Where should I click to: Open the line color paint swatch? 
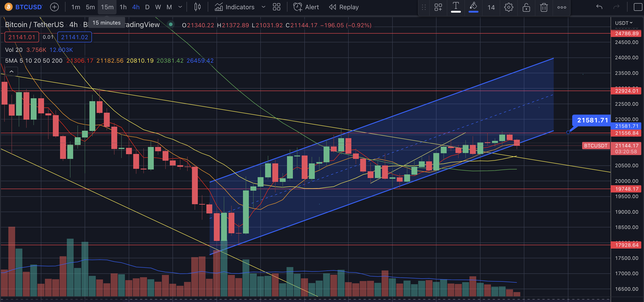pos(473,7)
